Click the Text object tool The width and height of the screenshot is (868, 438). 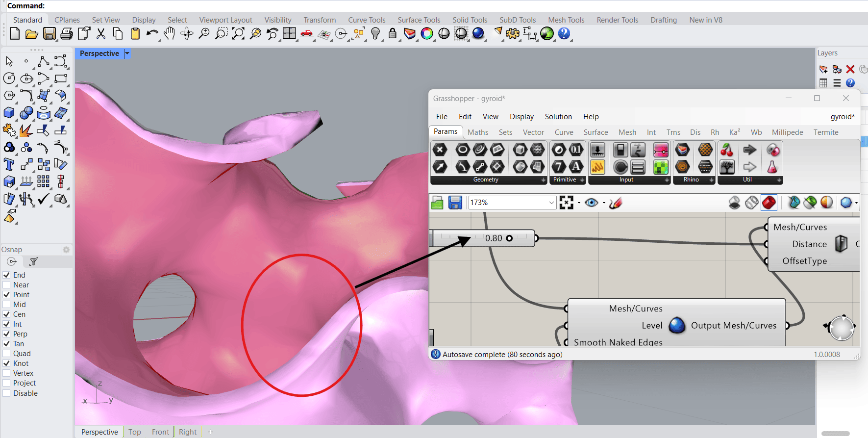[9, 164]
